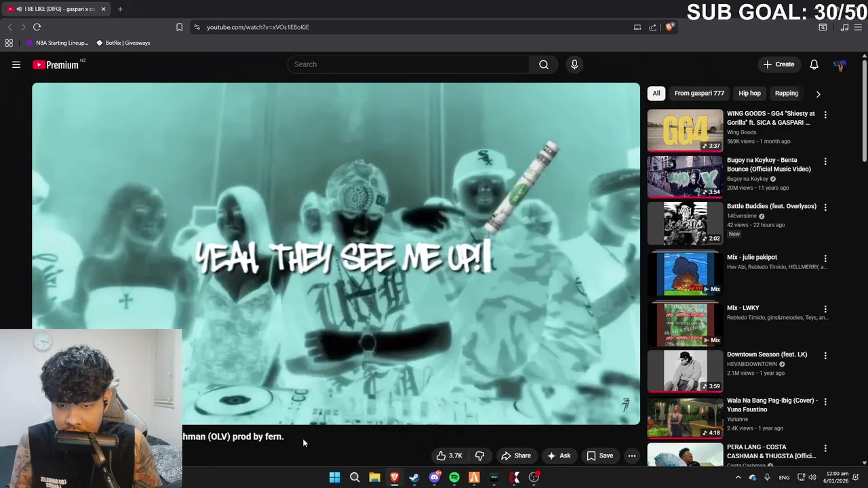The width and height of the screenshot is (868, 488).
Task: Open Brave media music note icon
Action: point(844,27)
